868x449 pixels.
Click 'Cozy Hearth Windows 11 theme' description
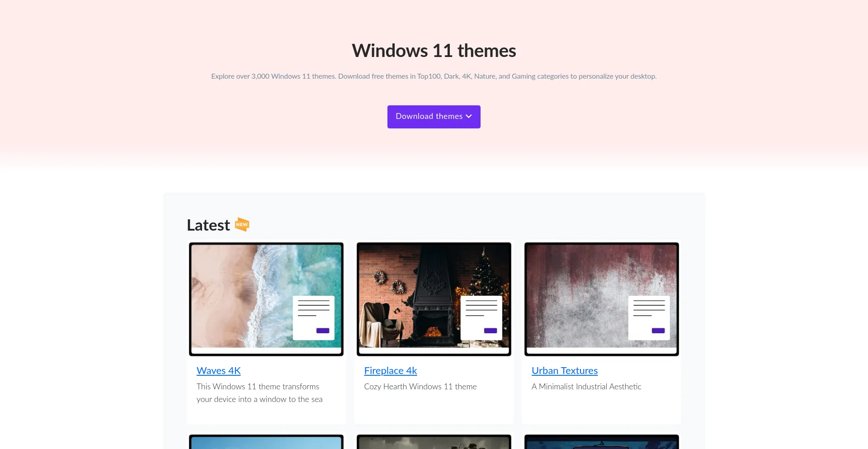pyautogui.click(x=420, y=387)
